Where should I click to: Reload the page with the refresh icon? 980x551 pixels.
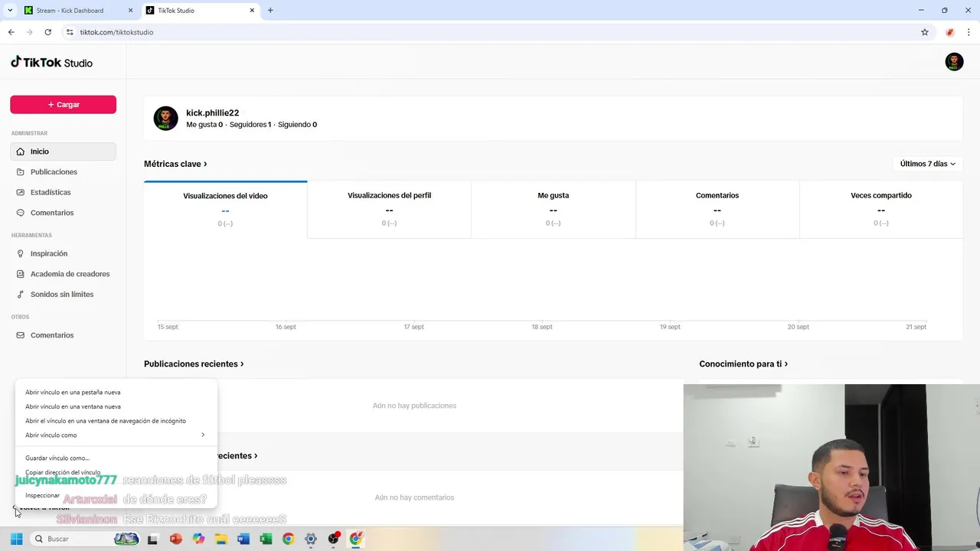point(47,32)
